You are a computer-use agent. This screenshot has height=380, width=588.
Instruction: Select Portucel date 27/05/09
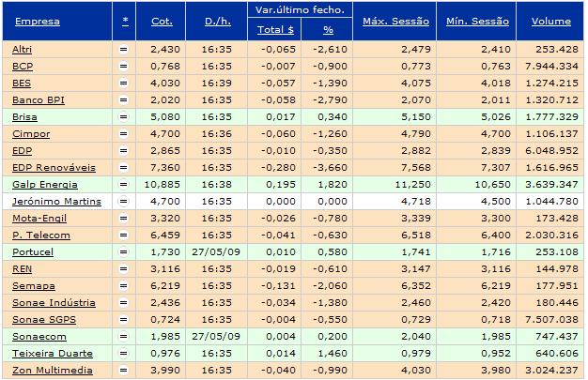[216, 251]
